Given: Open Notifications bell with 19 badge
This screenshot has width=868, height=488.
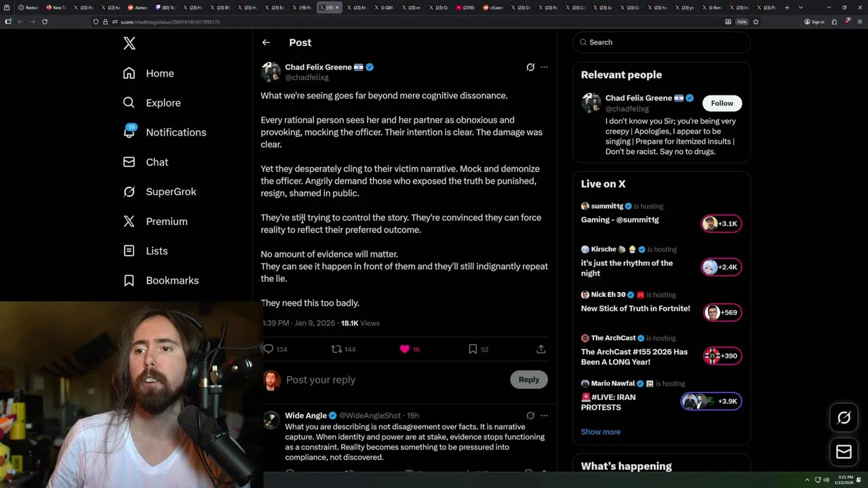Looking at the screenshot, I should pos(130,131).
